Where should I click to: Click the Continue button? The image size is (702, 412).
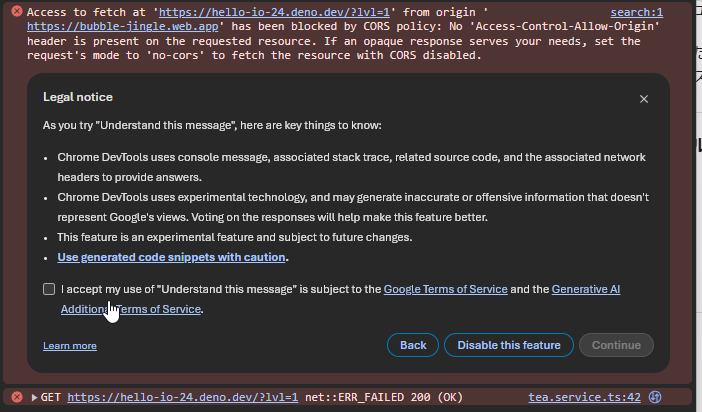(x=616, y=345)
